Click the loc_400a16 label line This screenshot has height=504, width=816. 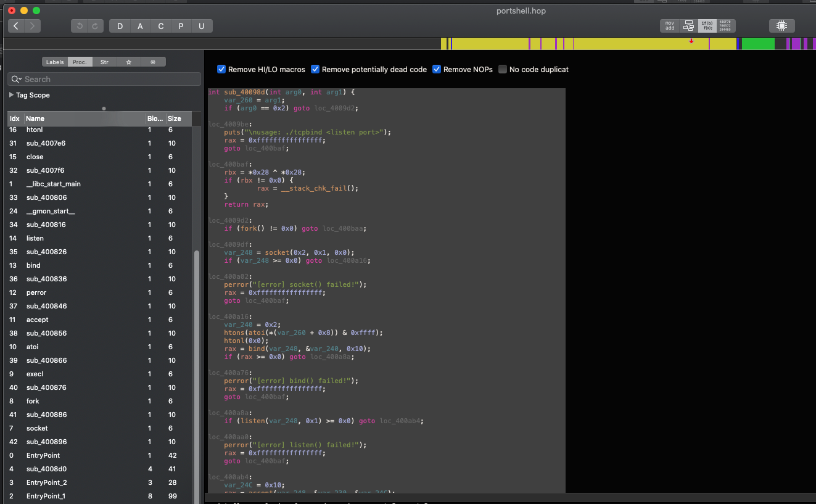[x=230, y=316]
